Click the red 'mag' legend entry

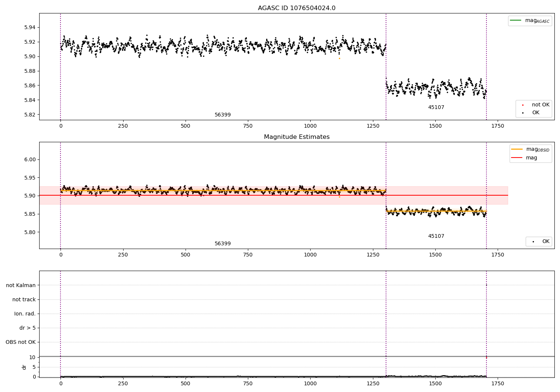(x=524, y=158)
